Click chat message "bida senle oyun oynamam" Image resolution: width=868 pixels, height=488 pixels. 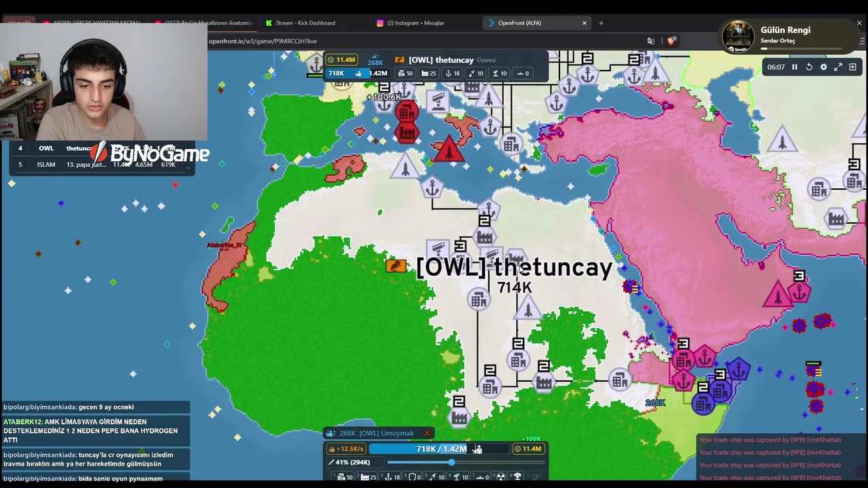[x=121, y=479]
